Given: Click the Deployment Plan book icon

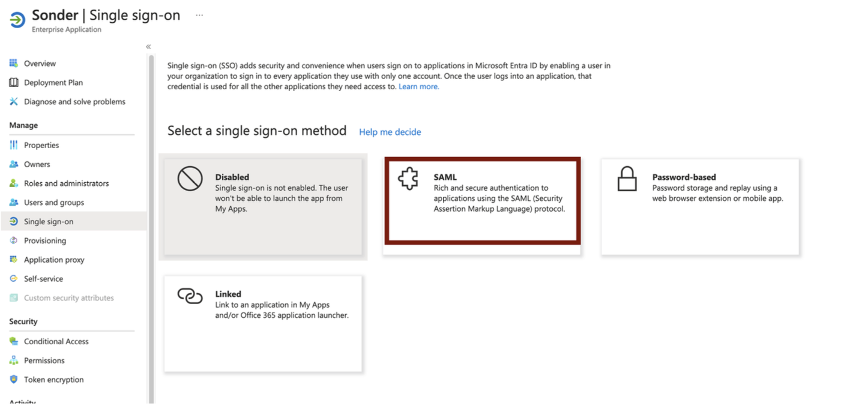Looking at the screenshot, I should tap(14, 82).
